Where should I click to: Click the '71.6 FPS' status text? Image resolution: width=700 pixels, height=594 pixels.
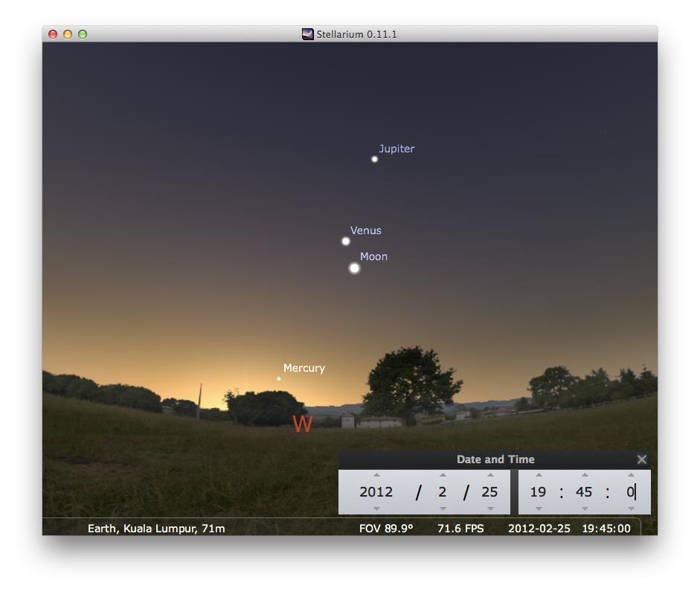click(x=460, y=529)
